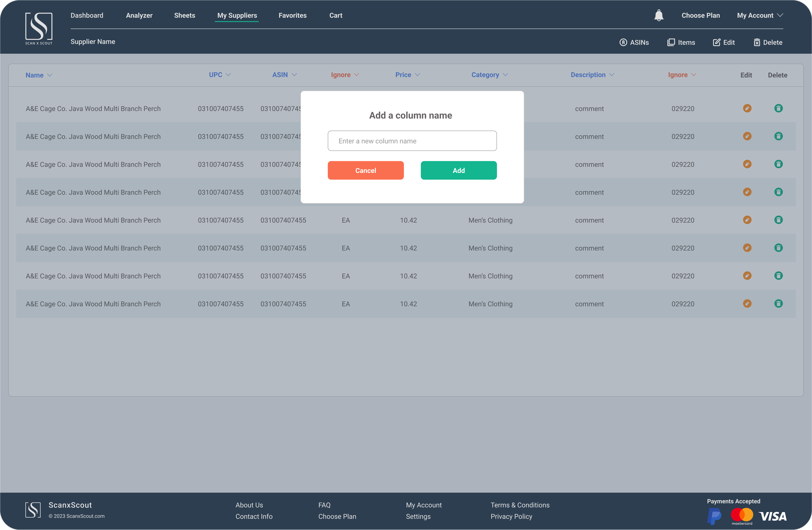Open the Privacy Policy footer link
The image size is (812, 530).
coord(511,516)
